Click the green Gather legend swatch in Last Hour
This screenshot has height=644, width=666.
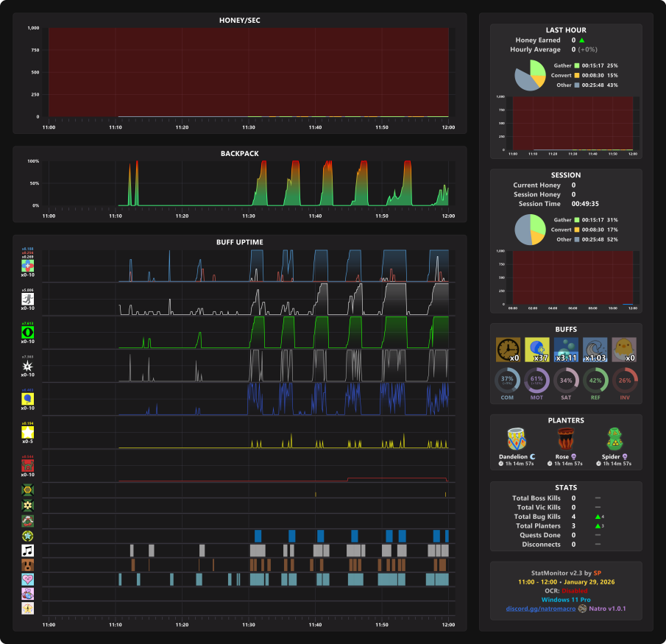pos(577,66)
